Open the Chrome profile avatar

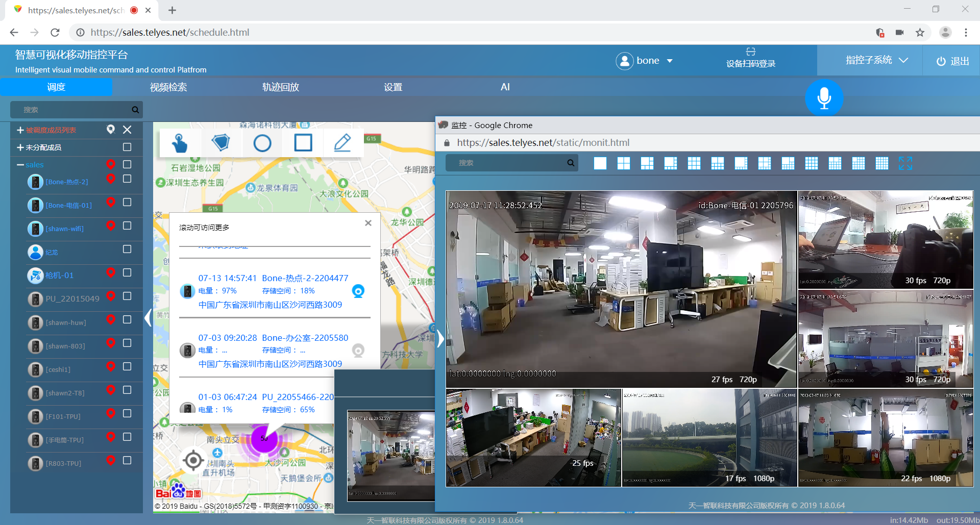(x=945, y=33)
